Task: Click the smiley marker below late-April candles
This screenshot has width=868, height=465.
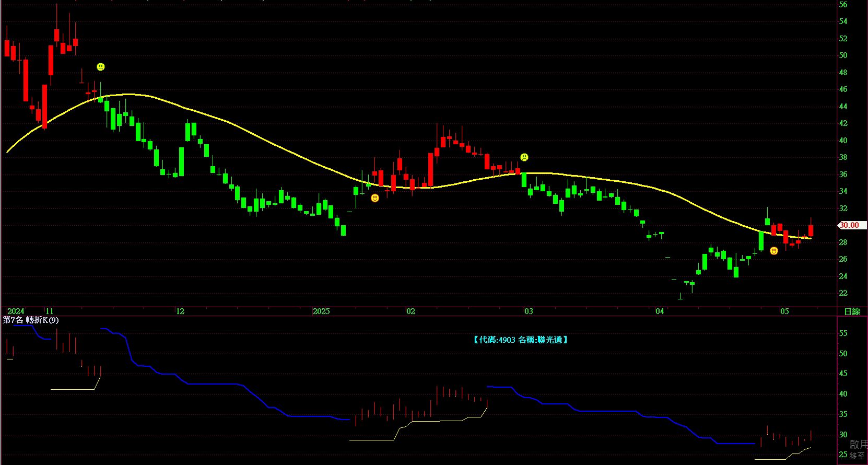Action: pyautogui.click(x=774, y=251)
